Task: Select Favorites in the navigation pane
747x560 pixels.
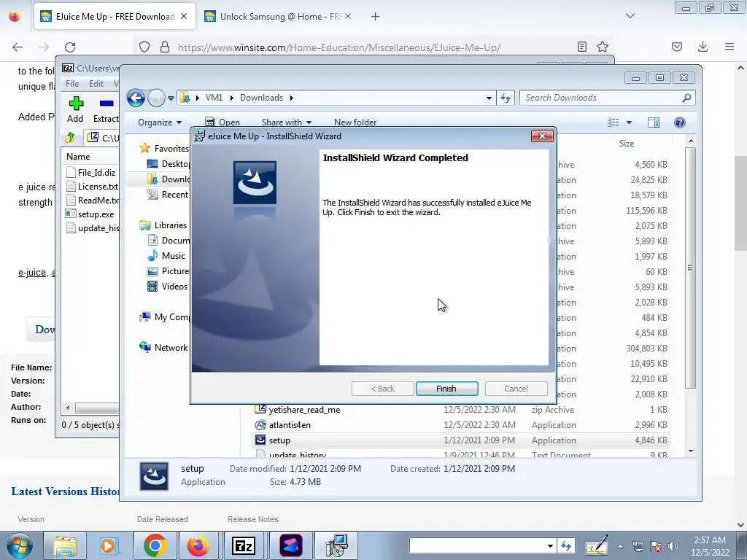Action: (164, 149)
